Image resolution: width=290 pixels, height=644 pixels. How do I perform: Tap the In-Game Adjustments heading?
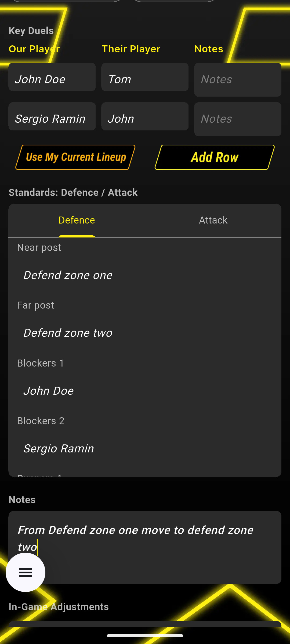pyautogui.click(x=59, y=607)
